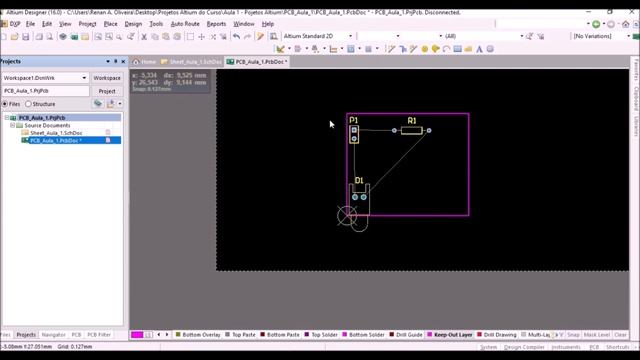
Task: Select the rectangular selection area tool
Action: [x=190, y=37]
